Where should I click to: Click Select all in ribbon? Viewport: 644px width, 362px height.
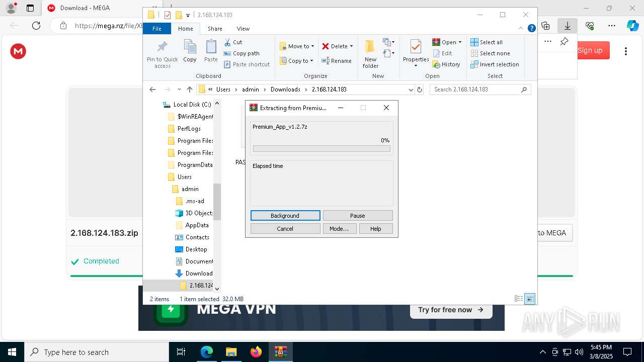point(487,42)
